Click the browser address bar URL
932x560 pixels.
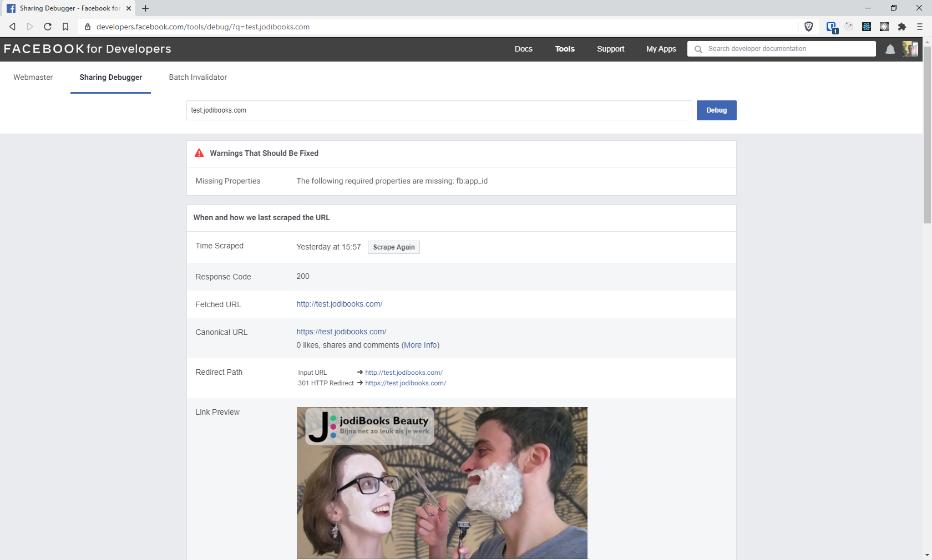point(203,27)
